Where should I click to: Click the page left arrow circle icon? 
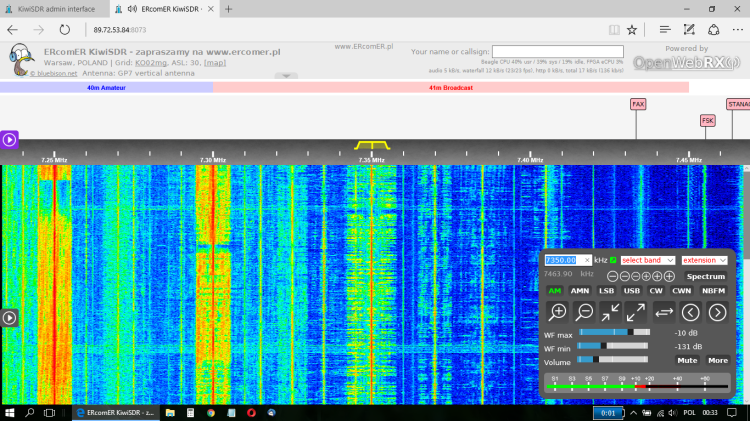tap(691, 312)
